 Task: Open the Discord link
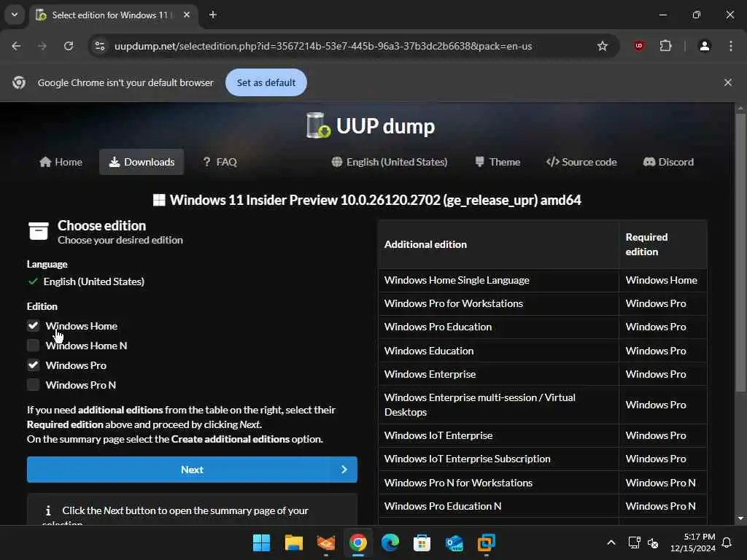click(668, 162)
